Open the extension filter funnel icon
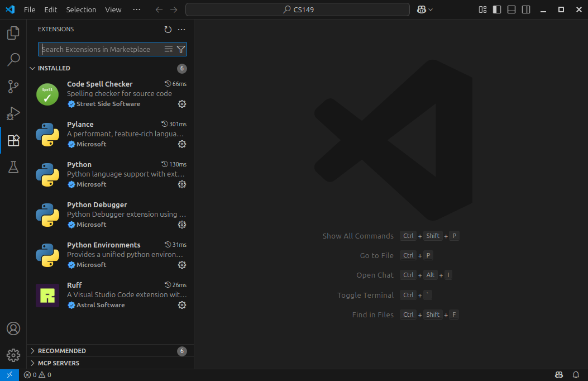 click(x=180, y=49)
